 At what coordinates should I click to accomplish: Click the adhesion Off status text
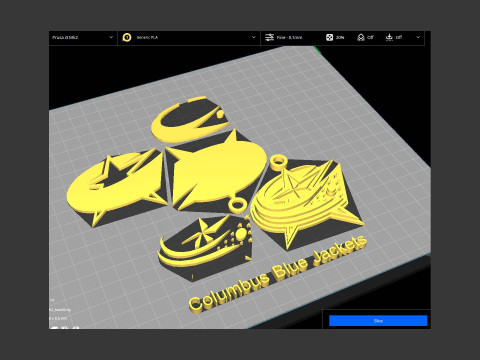399,38
